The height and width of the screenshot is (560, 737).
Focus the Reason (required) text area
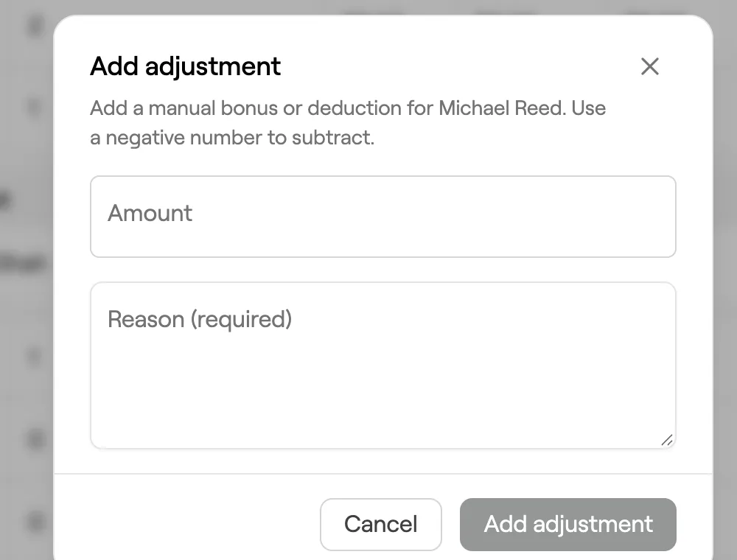[383, 365]
